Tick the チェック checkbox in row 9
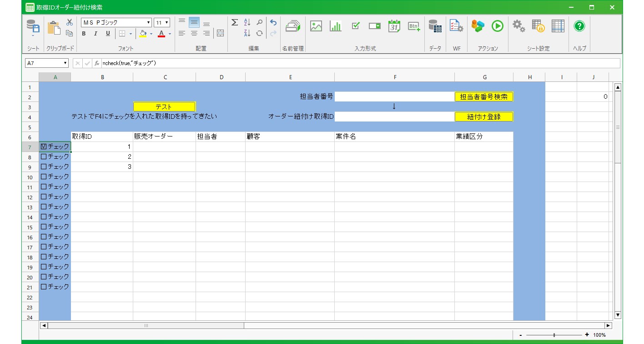This screenshot has width=644, height=344. pyautogui.click(x=44, y=167)
